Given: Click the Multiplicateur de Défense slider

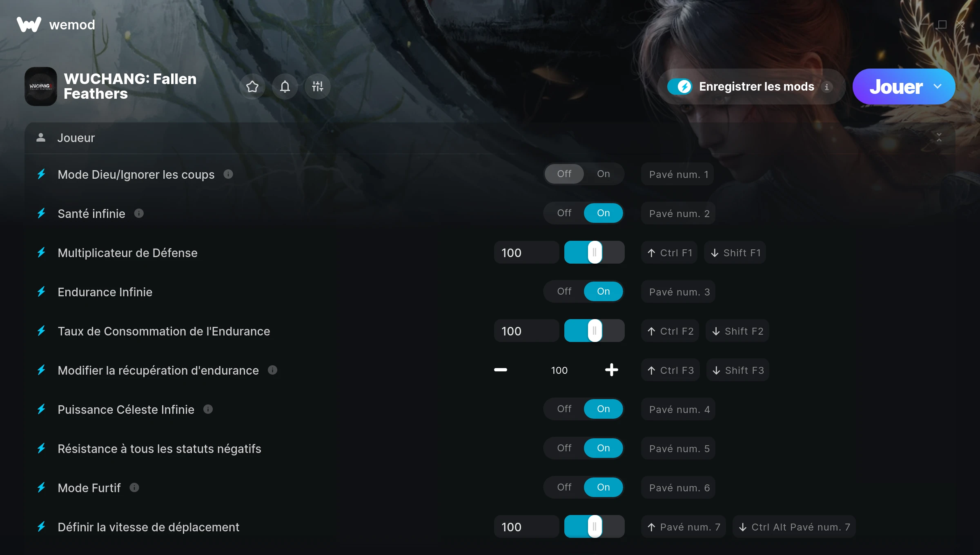Looking at the screenshot, I should point(595,253).
